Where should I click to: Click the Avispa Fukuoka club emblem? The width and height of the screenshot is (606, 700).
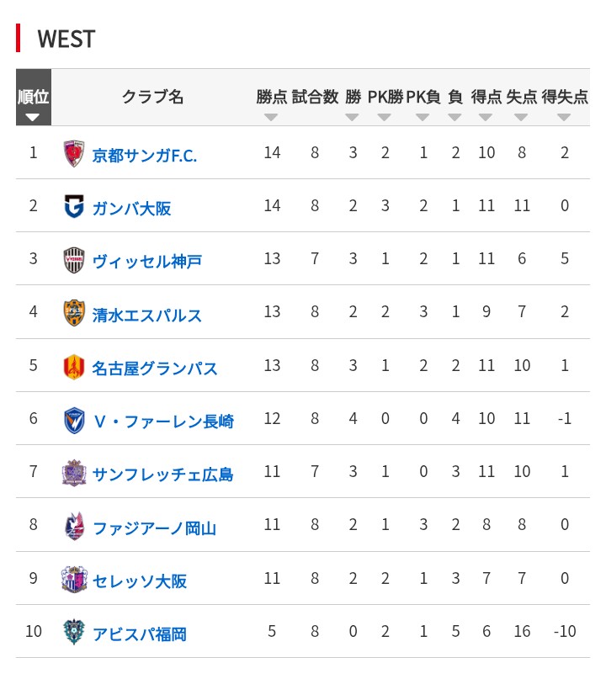pos(74,633)
